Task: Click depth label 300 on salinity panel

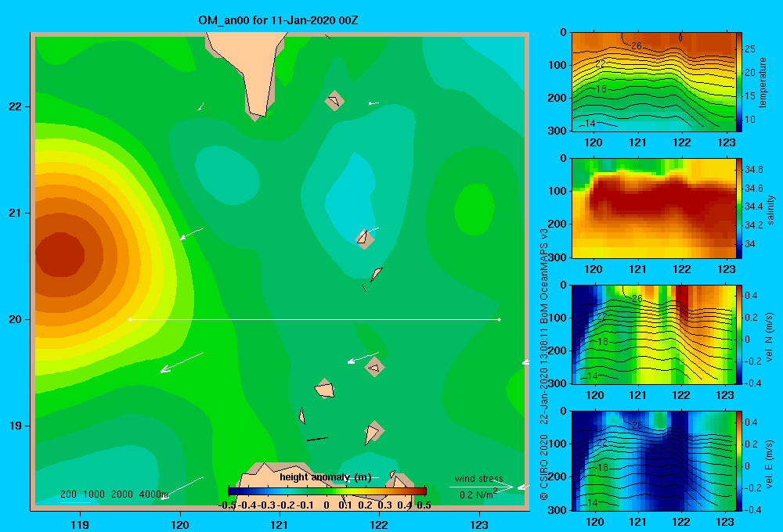Action: 558,257
